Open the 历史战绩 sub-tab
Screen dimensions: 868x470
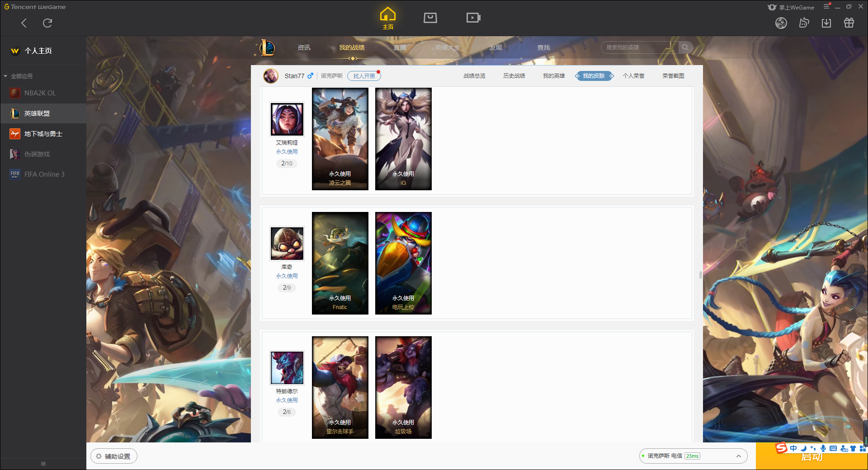[x=514, y=76]
